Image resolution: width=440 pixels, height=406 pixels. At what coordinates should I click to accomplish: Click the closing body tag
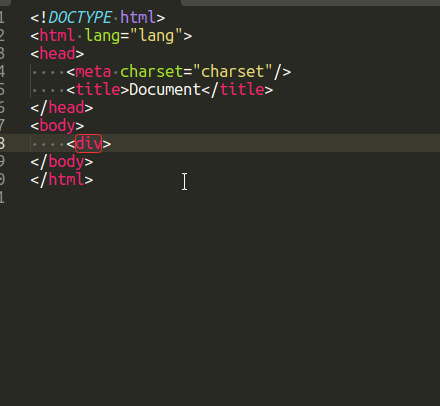[62, 162]
